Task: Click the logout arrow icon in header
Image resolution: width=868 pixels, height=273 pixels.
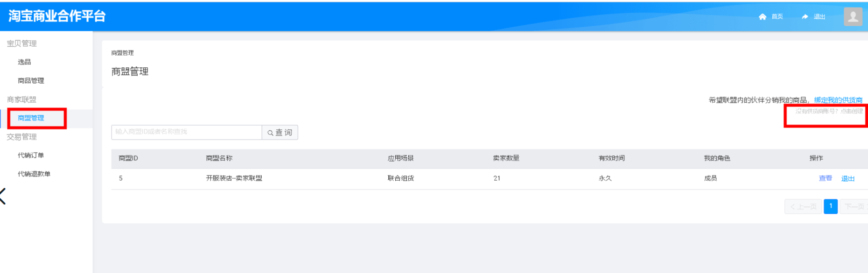Action: [805, 16]
